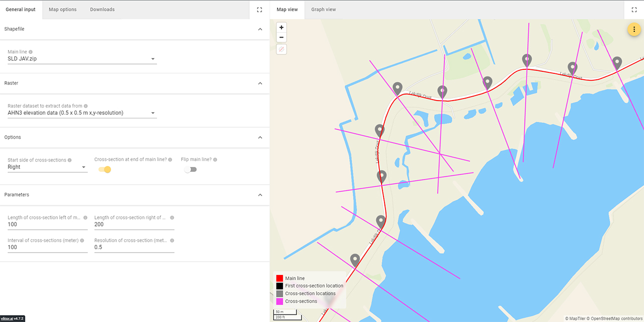Click info icon for Resolution of cross-section
The image size is (644, 322).
tap(172, 240)
